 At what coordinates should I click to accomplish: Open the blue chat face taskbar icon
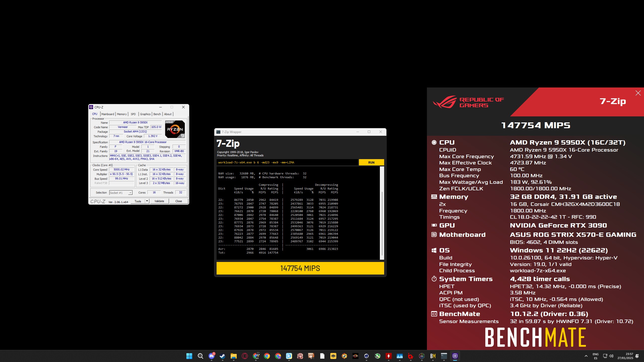click(289, 356)
